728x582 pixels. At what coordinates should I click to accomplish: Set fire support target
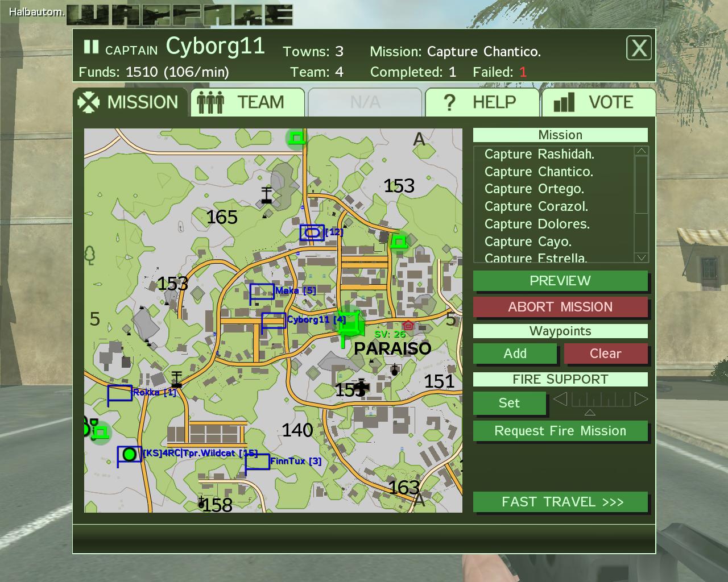coord(509,403)
